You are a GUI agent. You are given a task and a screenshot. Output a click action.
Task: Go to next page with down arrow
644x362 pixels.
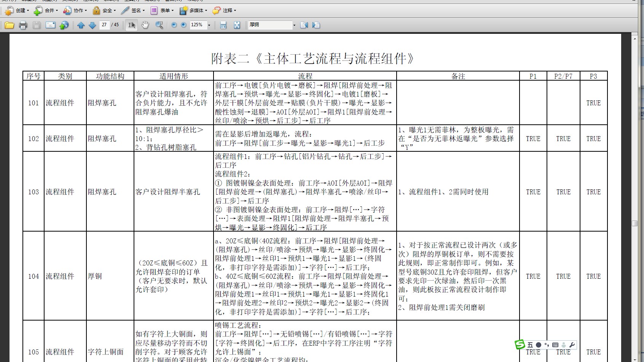92,25
